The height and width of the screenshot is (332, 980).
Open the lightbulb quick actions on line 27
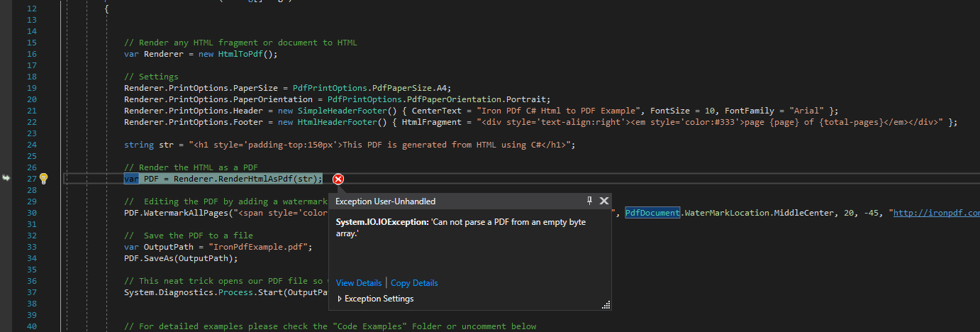click(43, 179)
